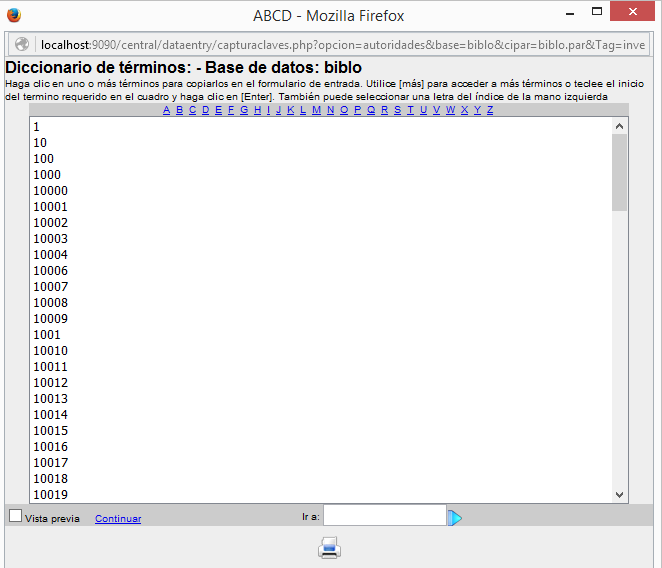The image size is (662, 568).
Task: Pick term 10019 in the list
Action: [50, 495]
